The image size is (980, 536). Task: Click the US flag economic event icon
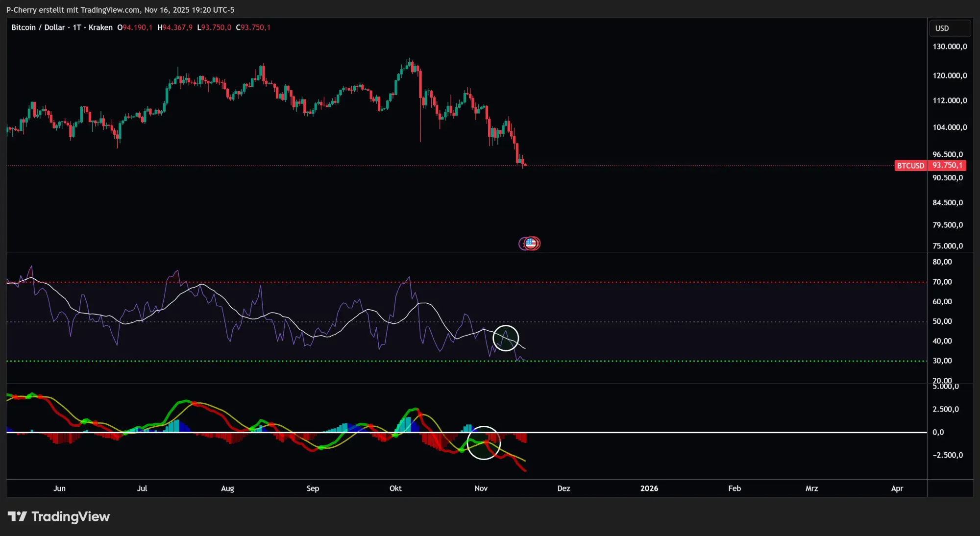click(530, 243)
